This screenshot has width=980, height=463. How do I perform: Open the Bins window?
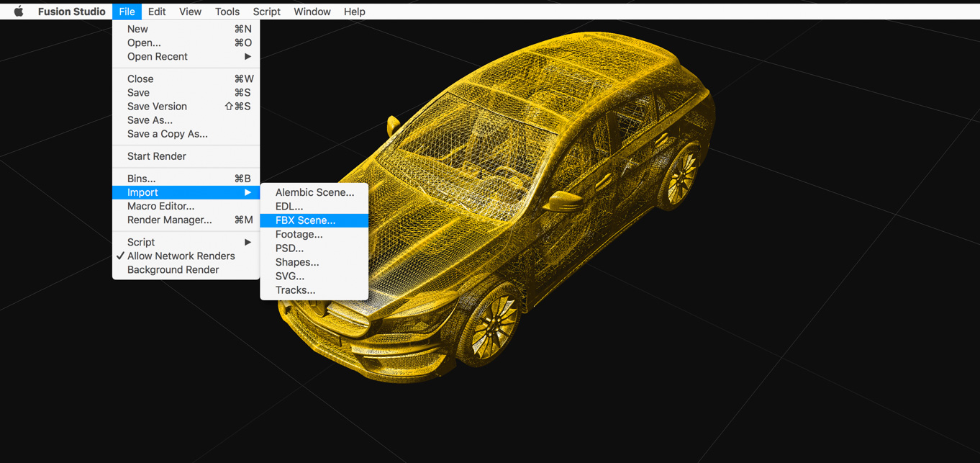pos(142,179)
